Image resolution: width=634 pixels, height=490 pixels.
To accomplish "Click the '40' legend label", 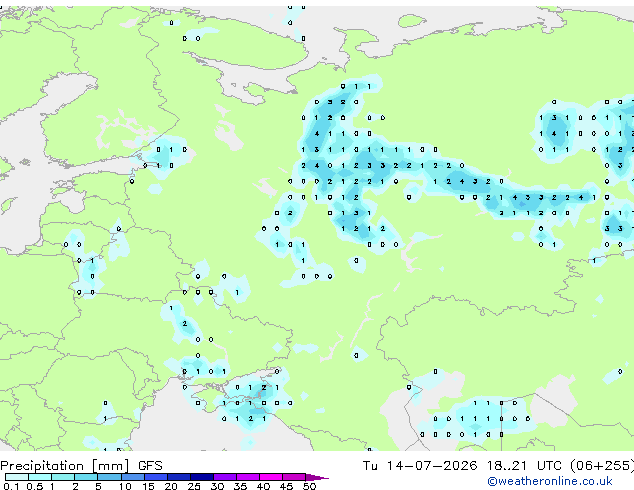I will [264, 486].
